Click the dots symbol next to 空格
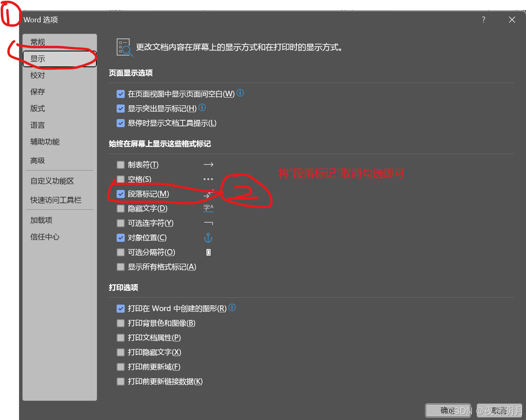Viewport: 526px width, 420px height. point(208,179)
